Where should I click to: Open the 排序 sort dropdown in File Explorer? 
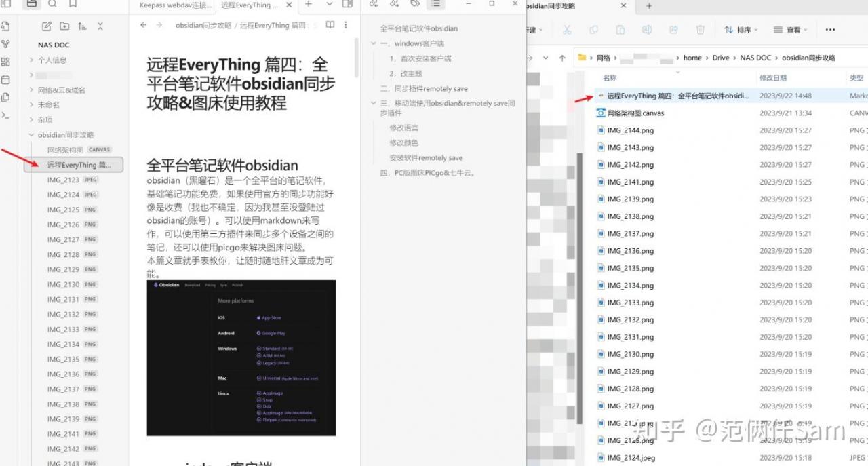741,30
